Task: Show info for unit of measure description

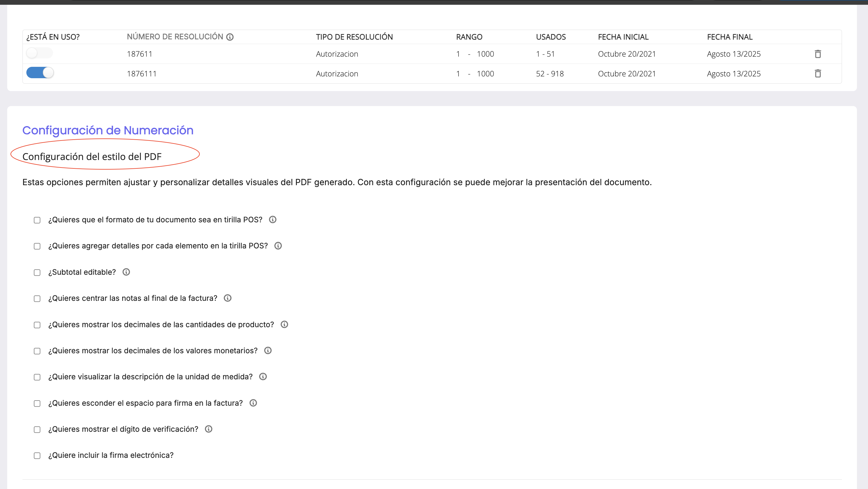Action: tap(263, 377)
